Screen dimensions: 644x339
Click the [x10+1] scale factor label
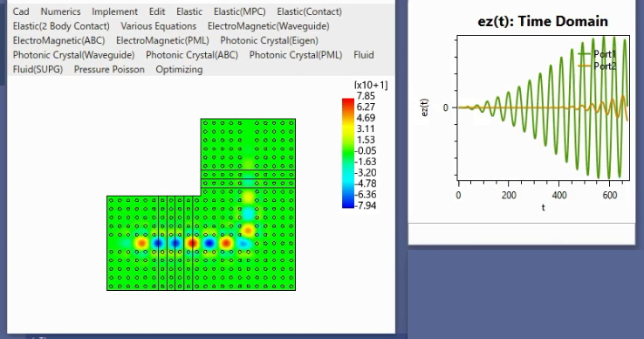click(371, 85)
